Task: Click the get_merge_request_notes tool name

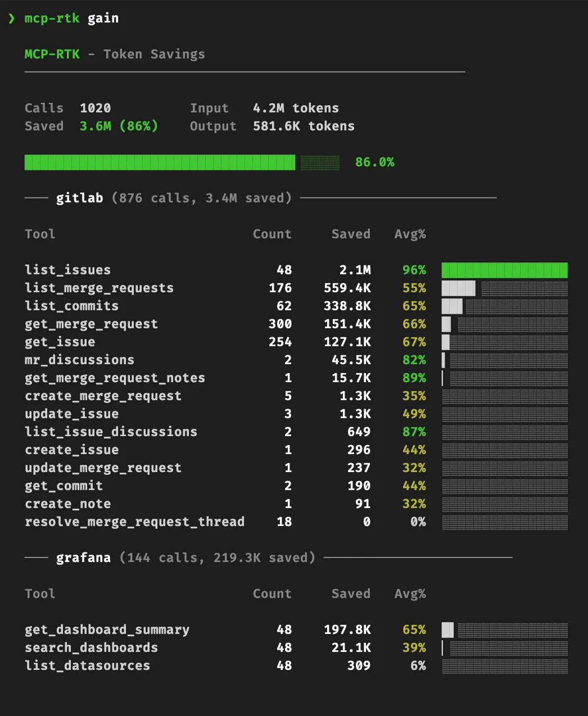Action: 115,378
